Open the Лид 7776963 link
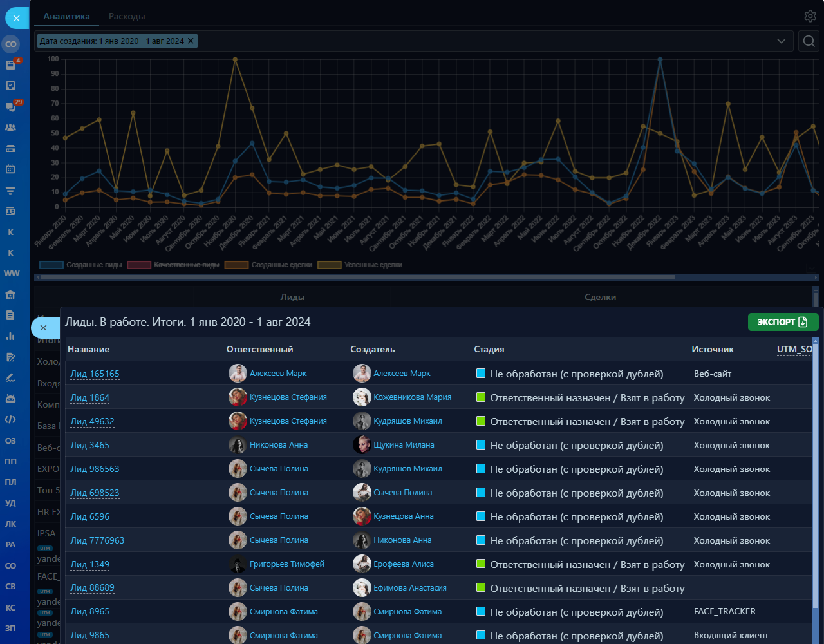Screen dimensions: 824x644 [x=97, y=540]
